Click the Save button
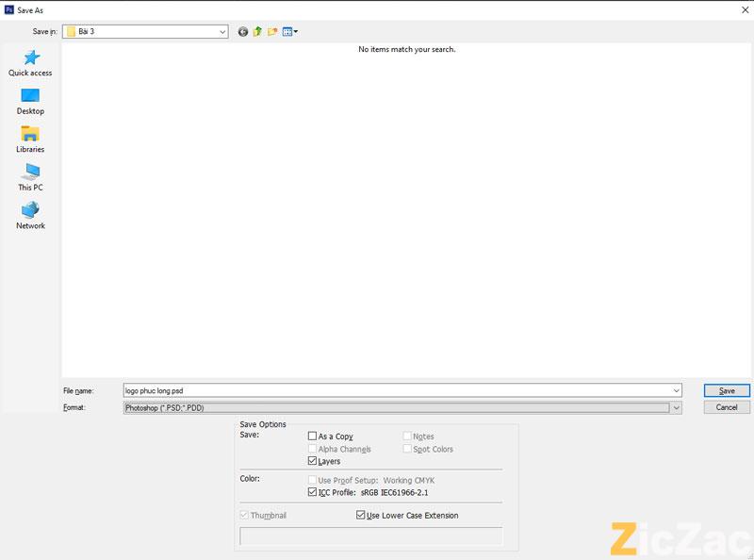The height and width of the screenshot is (560, 754). tap(727, 390)
